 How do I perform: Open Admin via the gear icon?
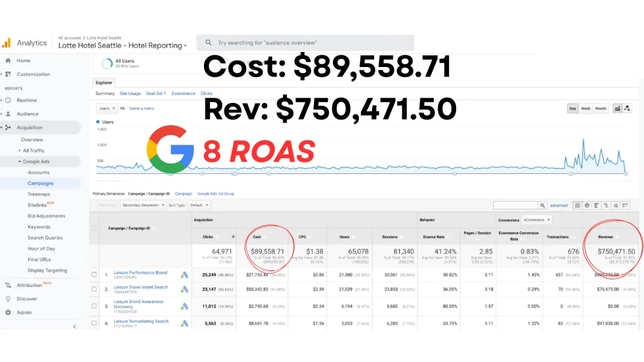(8, 312)
